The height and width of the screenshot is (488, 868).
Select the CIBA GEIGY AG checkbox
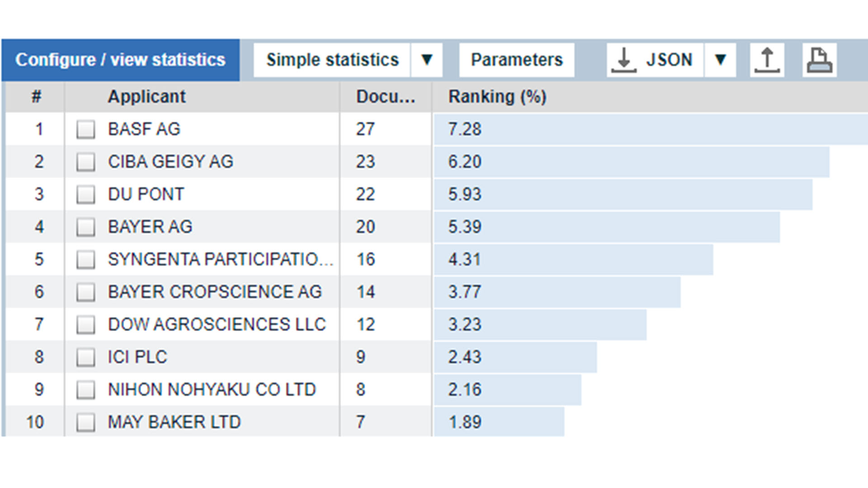(86, 162)
